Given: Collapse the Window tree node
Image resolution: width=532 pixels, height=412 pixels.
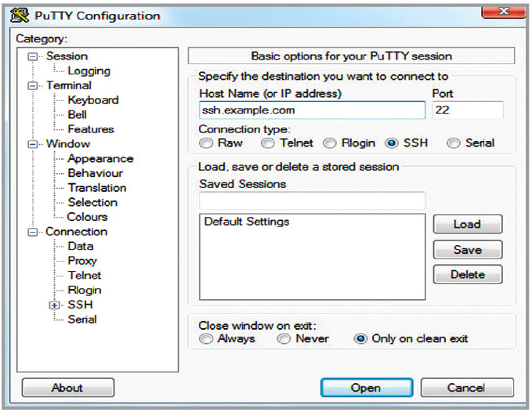Looking at the screenshot, I should point(33,144).
